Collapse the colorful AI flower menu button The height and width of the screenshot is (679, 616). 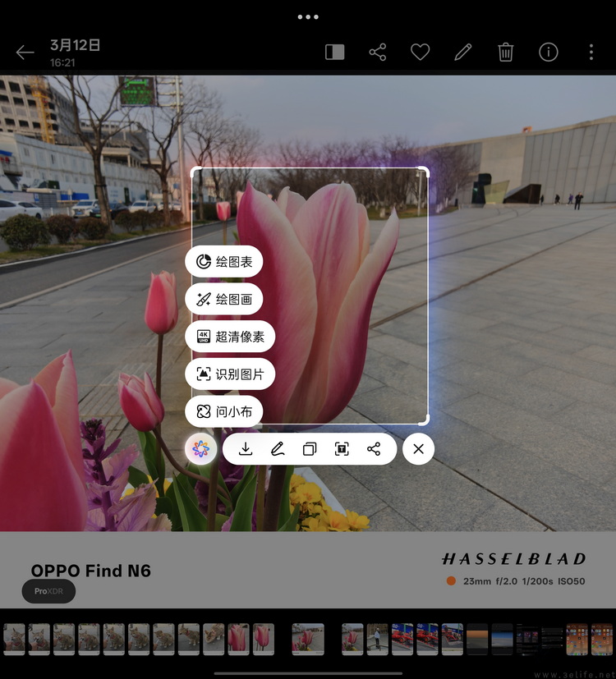201,449
